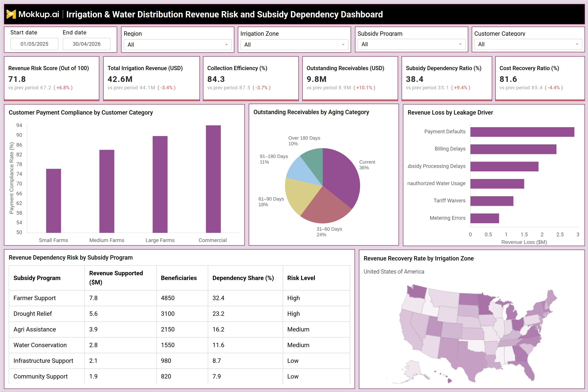Click the -3.4% change on Total Irrigation Revenue

click(167, 88)
